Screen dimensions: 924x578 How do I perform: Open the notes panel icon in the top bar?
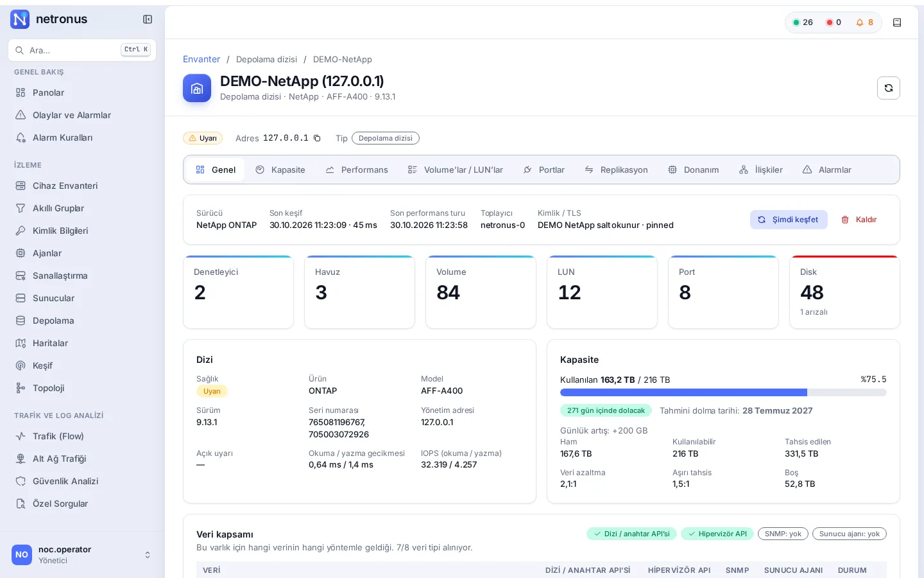897,22
